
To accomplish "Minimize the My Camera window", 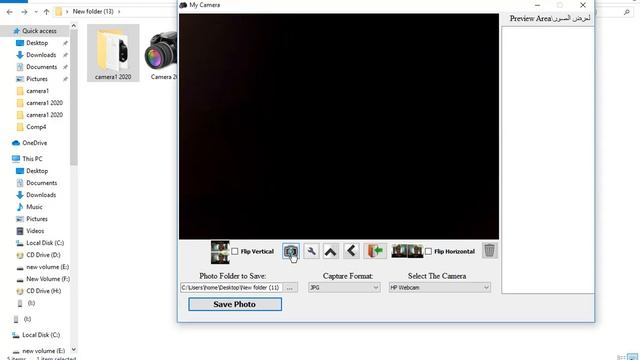I will click(538, 5).
